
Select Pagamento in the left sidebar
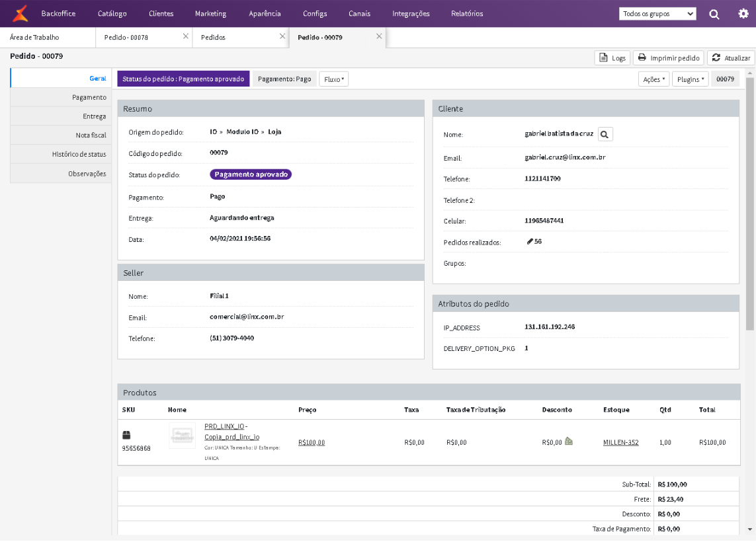[89, 98]
